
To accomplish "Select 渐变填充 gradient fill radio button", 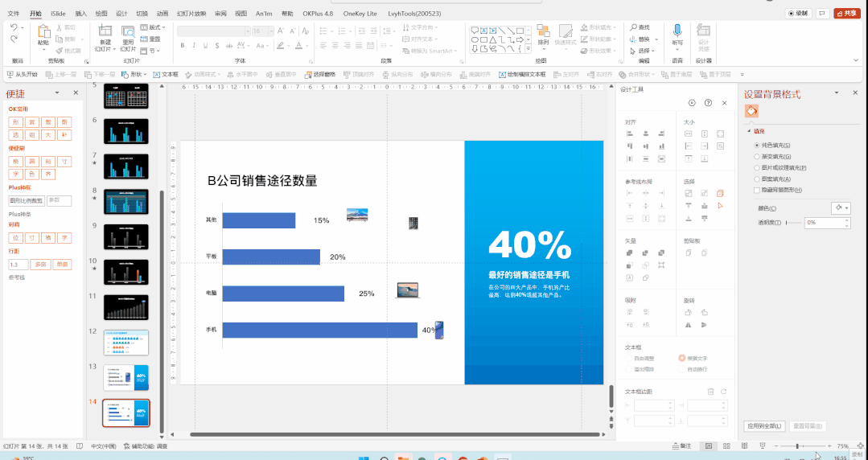I will [757, 157].
